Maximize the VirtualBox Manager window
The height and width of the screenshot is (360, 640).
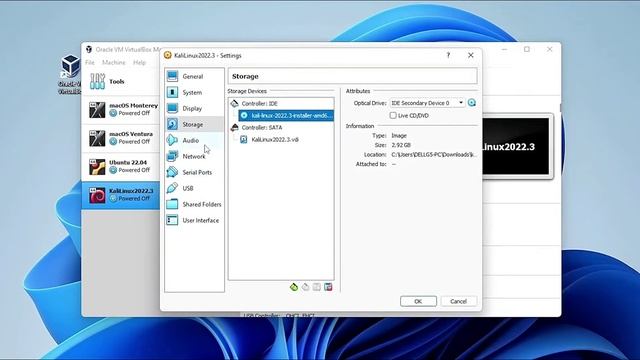(x=527, y=49)
